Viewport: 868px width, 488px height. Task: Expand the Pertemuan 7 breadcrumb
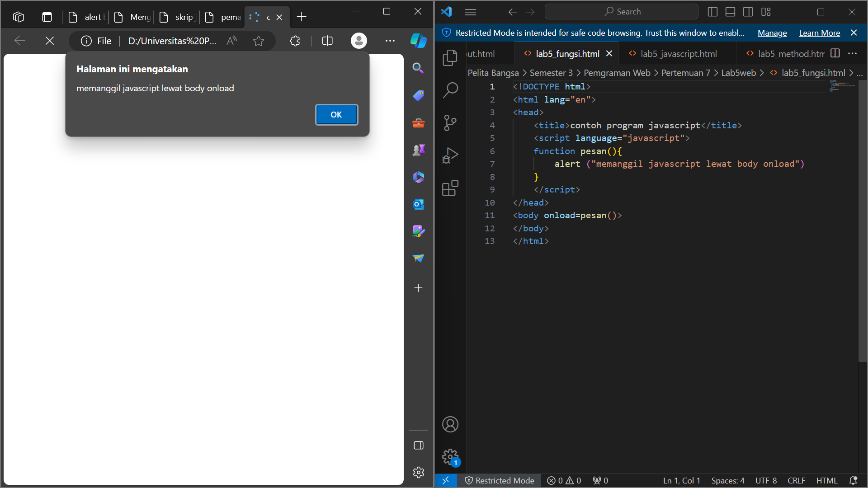pos(685,73)
